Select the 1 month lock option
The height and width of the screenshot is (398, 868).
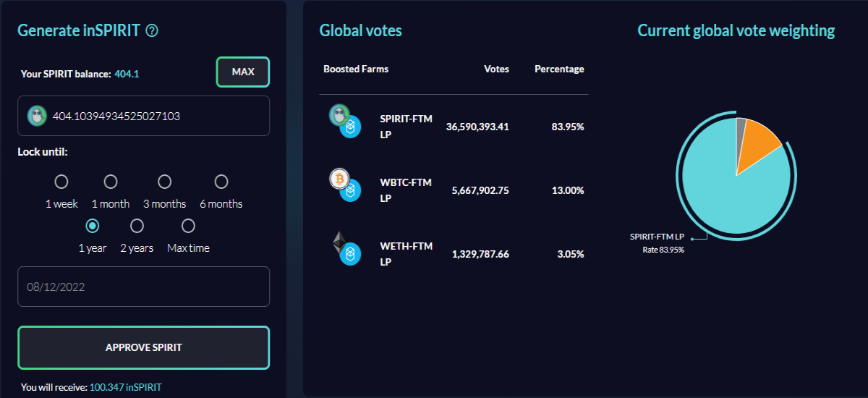coord(111,181)
